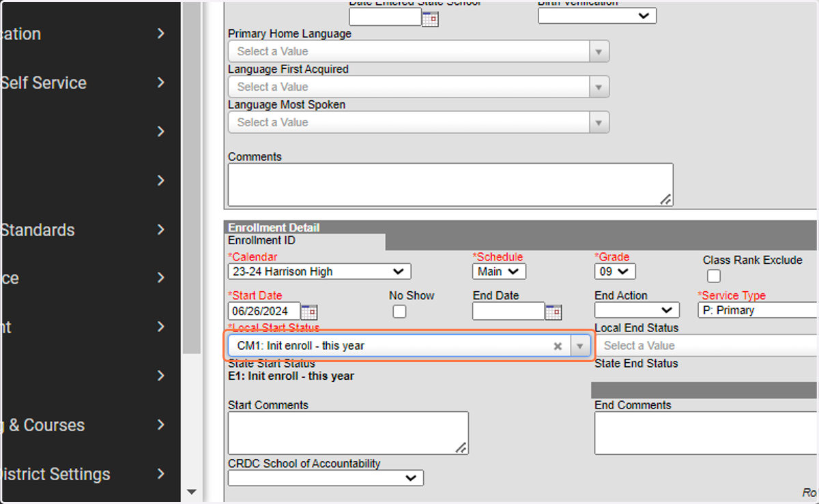
Task: Tick the Class Rank Exclude checkbox
Action: point(714,276)
